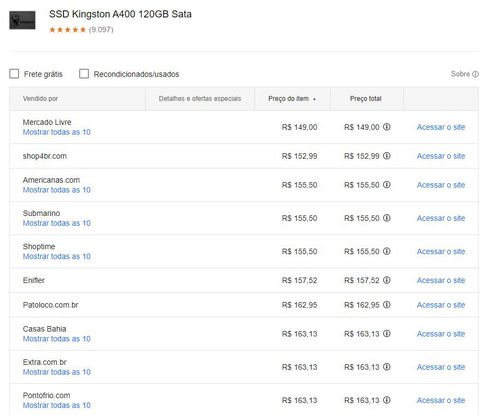Click the Preço total column header
500x415 pixels.
point(366,99)
